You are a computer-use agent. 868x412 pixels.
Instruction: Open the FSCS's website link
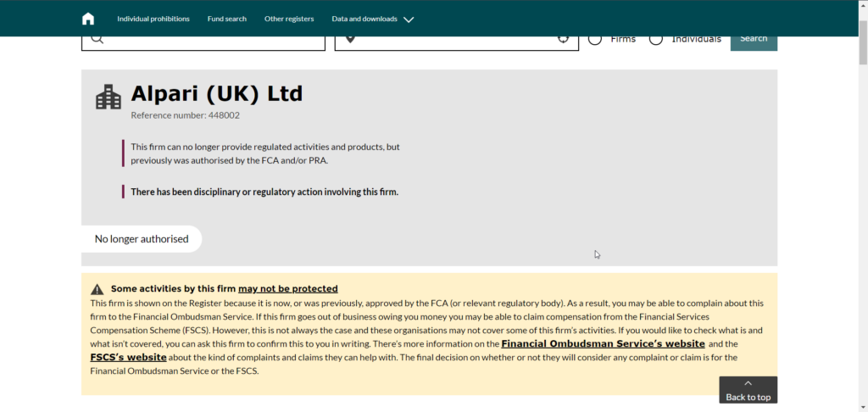click(129, 357)
